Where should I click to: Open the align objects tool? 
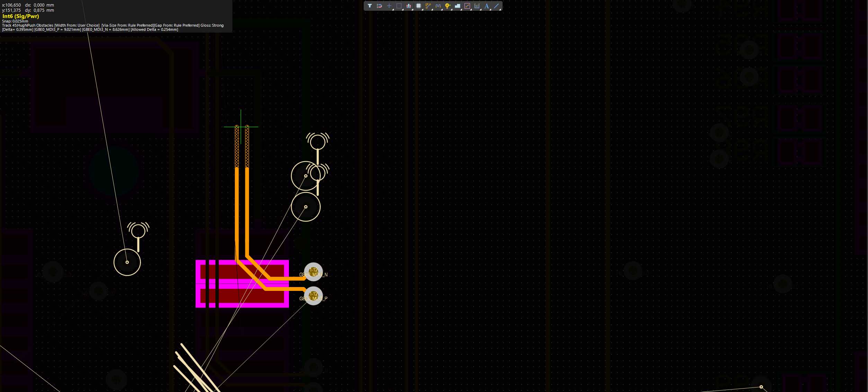coord(409,6)
